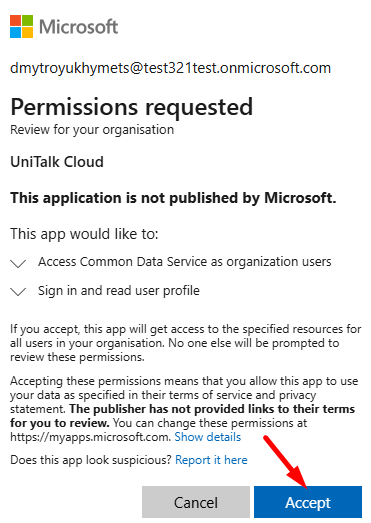The width and height of the screenshot is (371, 523).
Task: Click the If you accept paragraph text
Action: click(186, 343)
